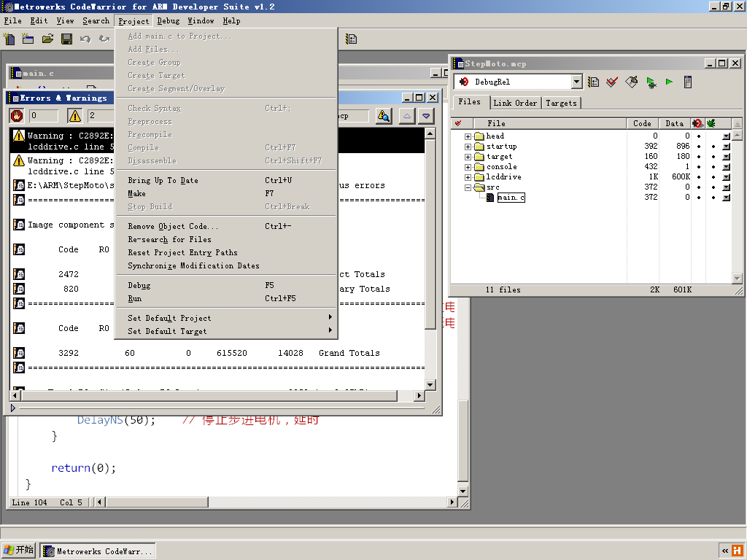747x560 pixels.
Task: Expand the lcddrive folder
Action: [x=468, y=177]
